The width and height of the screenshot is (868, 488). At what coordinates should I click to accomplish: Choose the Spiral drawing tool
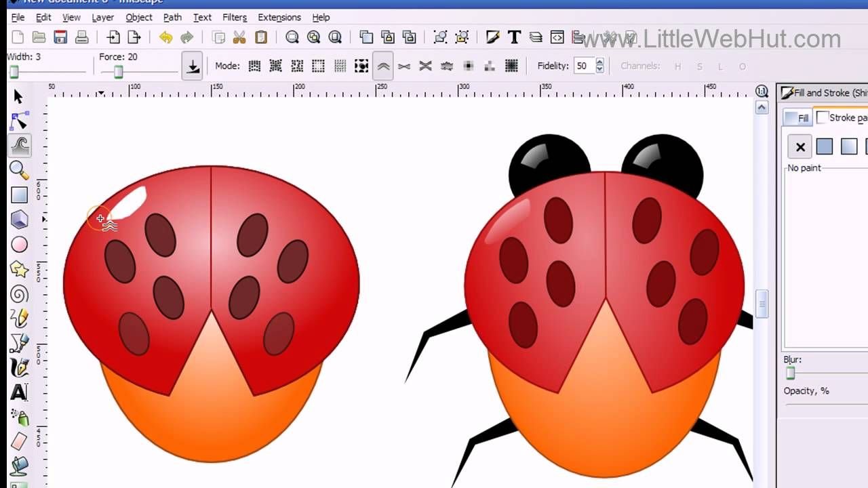[x=19, y=293]
